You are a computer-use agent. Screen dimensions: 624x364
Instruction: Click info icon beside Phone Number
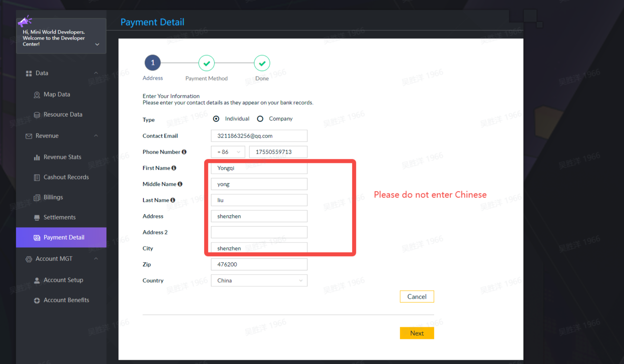click(184, 152)
